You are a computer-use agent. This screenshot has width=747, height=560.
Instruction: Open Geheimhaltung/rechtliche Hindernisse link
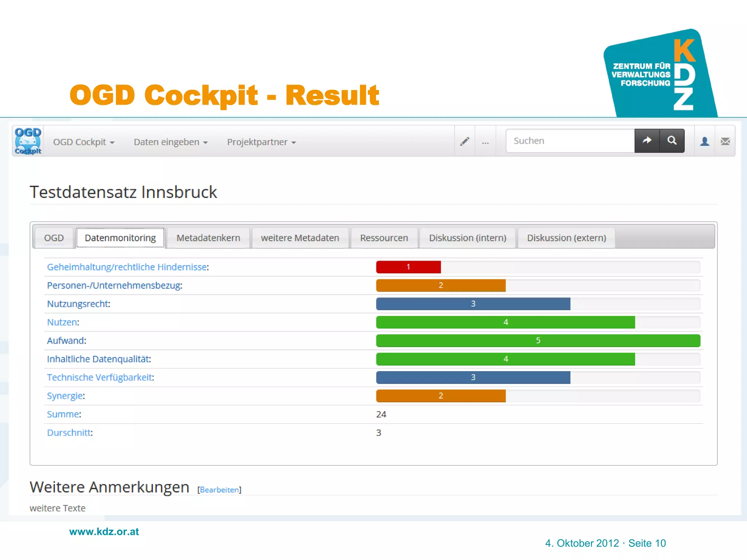[127, 267]
